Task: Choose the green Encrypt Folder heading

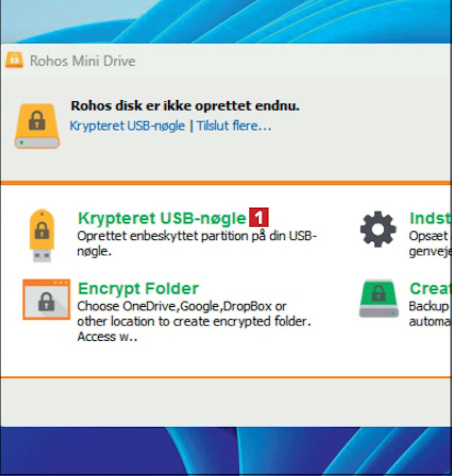Action: pyautogui.click(x=138, y=289)
